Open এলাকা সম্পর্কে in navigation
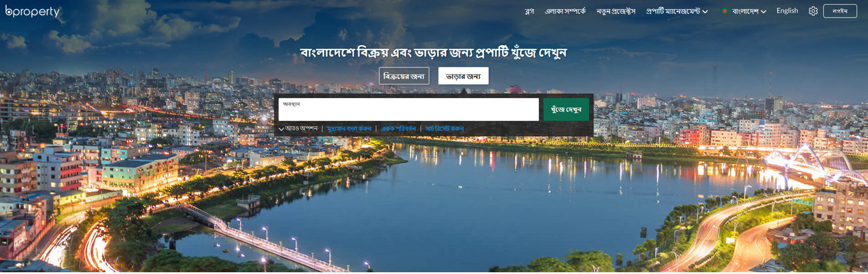868x274 pixels. (565, 11)
